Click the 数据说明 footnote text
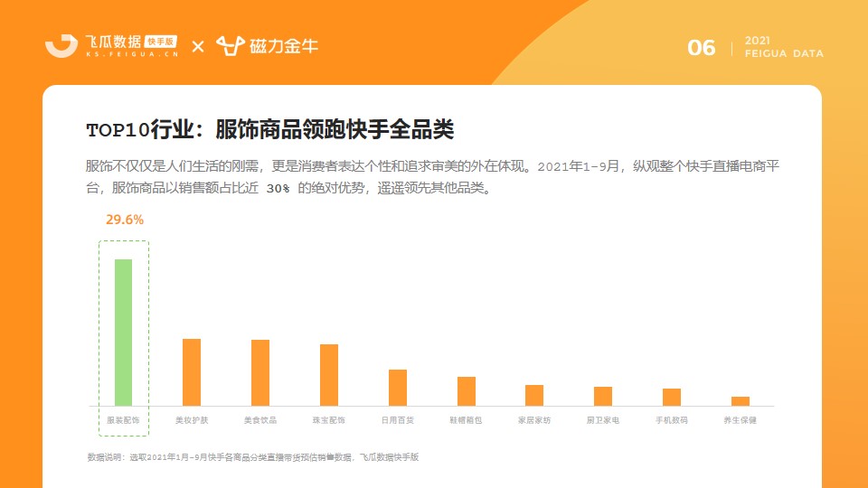Image resolution: width=868 pixels, height=488 pixels. tap(253, 457)
